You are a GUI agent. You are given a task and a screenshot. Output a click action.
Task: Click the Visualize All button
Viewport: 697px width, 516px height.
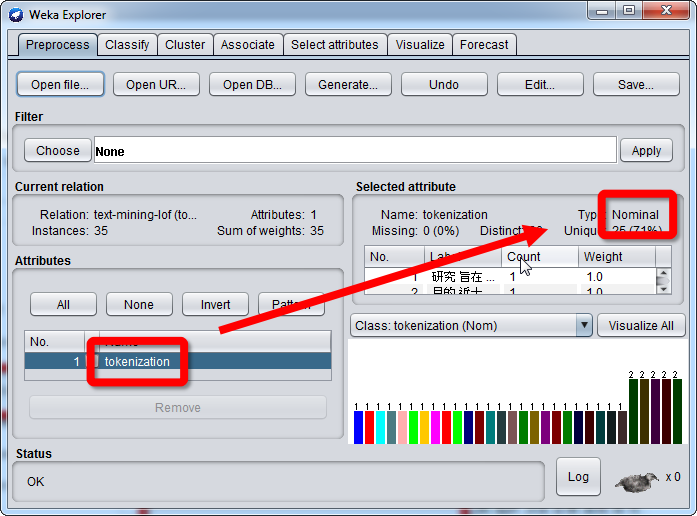coord(641,326)
